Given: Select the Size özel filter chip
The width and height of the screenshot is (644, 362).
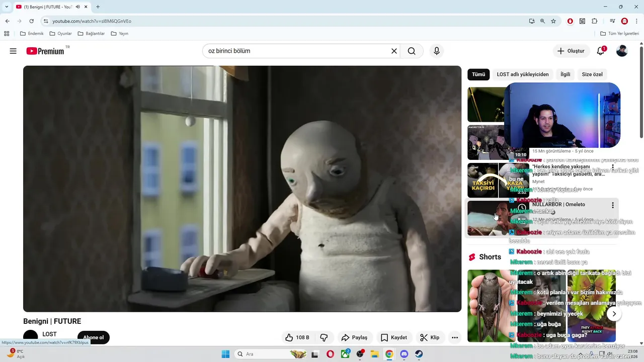Looking at the screenshot, I should 592,74.
